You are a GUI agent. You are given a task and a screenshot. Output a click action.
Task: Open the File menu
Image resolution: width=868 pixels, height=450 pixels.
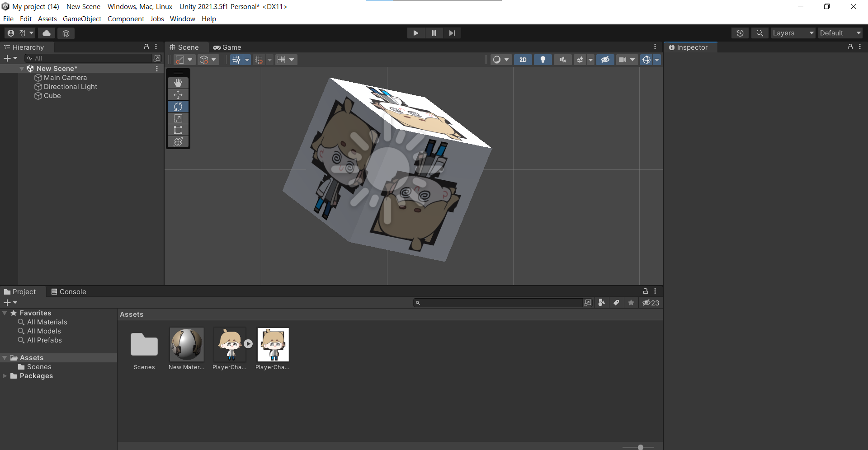pos(8,19)
